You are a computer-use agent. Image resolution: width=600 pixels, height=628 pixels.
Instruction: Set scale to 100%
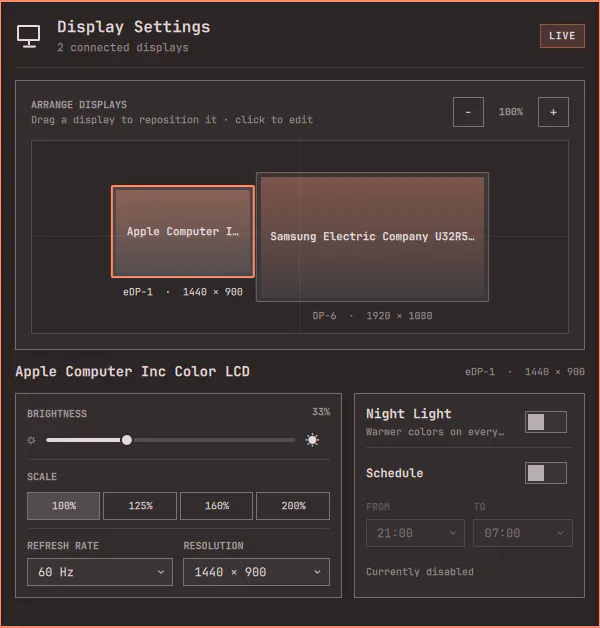(63, 506)
